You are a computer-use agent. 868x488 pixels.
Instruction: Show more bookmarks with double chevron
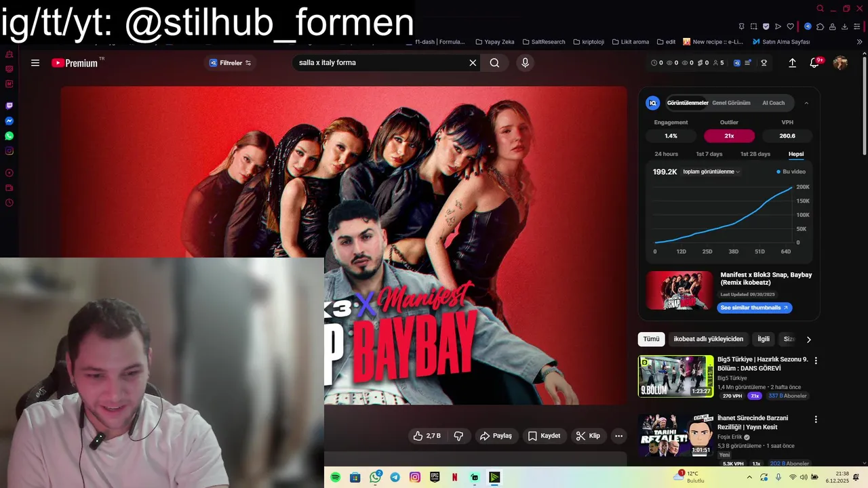coord(860,42)
